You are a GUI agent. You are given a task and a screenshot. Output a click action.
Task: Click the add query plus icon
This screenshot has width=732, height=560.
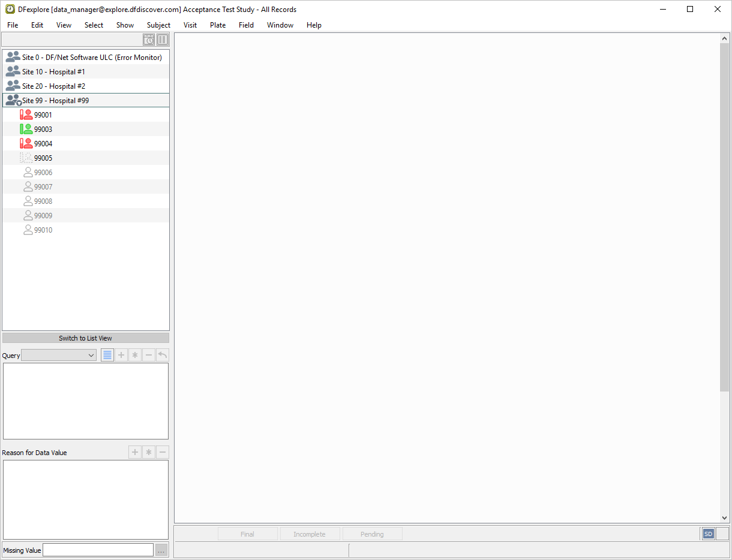[121, 355]
